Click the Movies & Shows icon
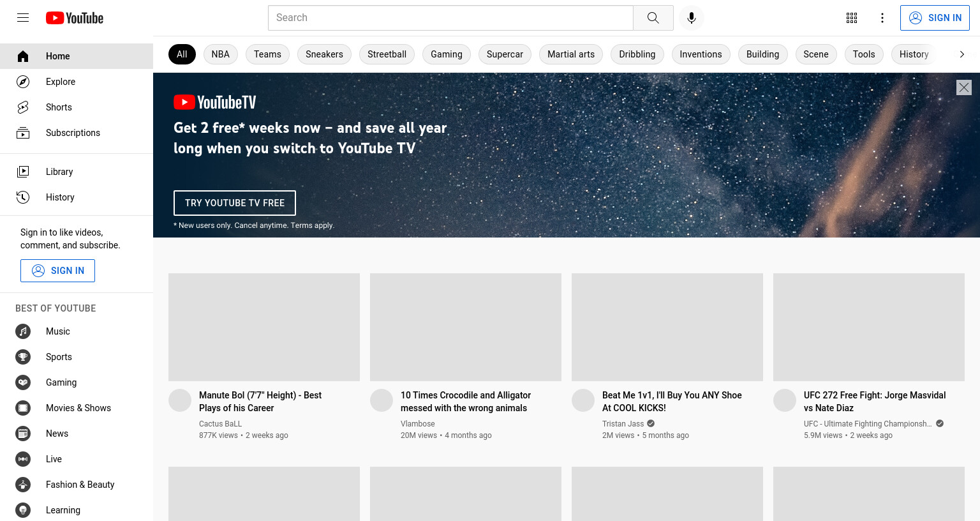Screen dimensions: 980x521 [x=23, y=408]
